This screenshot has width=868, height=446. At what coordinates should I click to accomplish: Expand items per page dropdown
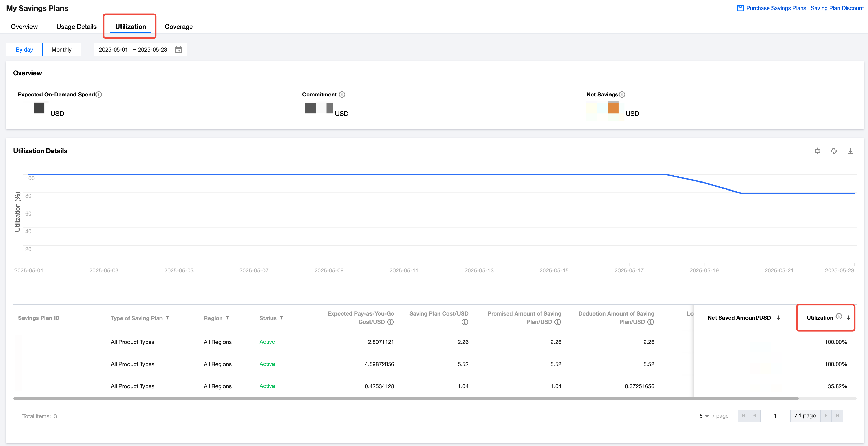pos(704,416)
